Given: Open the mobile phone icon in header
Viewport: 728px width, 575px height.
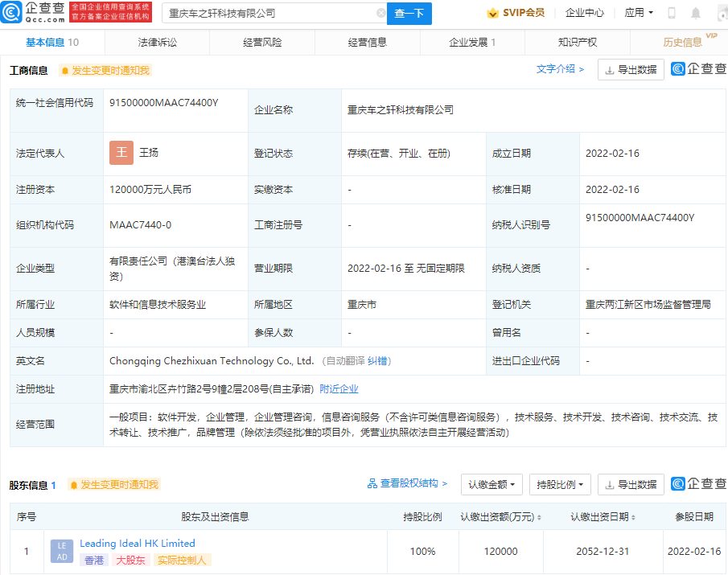Looking at the screenshot, I should coord(672,13).
